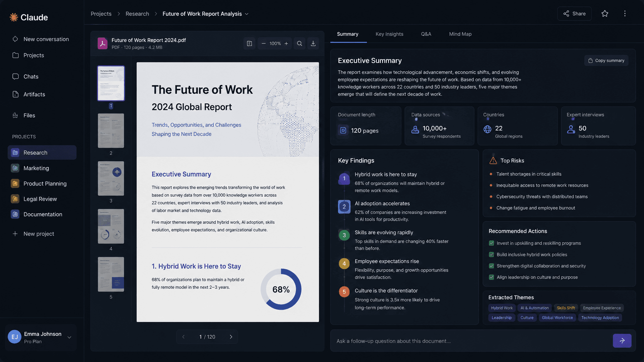Viewport: 644px width, 362px height.
Task: Click the Data sources respondents icon
Action: pyautogui.click(x=415, y=130)
